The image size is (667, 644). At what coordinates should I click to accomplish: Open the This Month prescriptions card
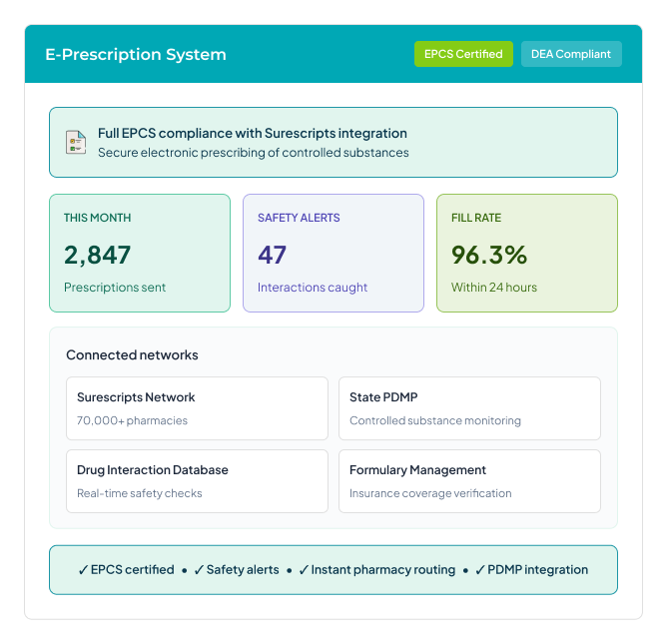pyautogui.click(x=140, y=253)
